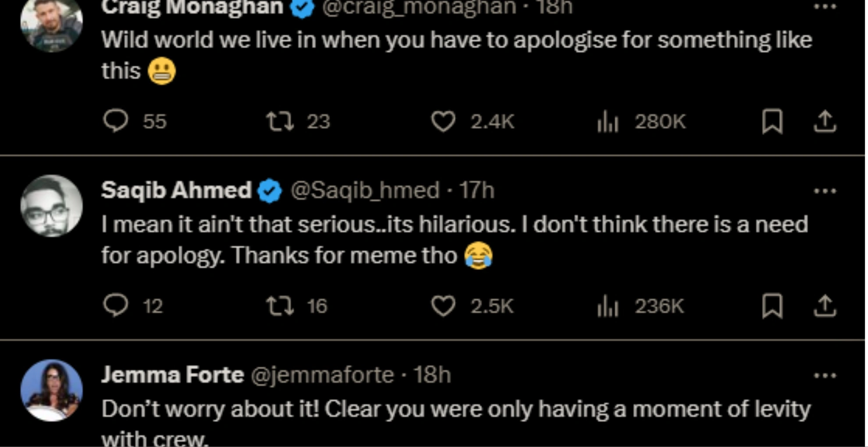Share Saqib Ahmed's tweet

click(825, 306)
